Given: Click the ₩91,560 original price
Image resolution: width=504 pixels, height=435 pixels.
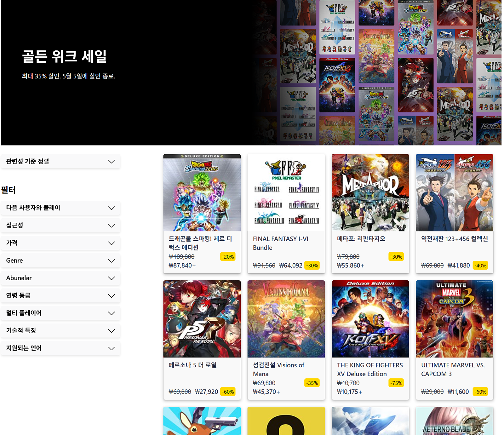Looking at the screenshot, I should point(264,266).
